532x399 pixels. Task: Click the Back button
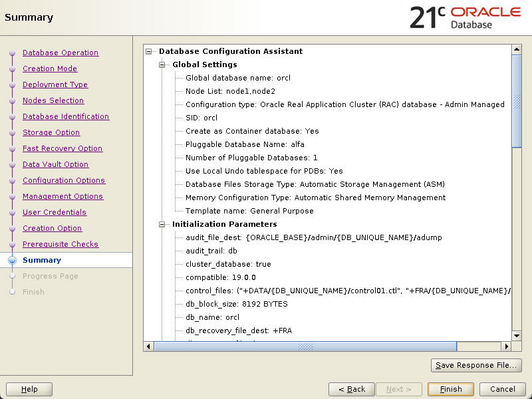pos(352,389)
